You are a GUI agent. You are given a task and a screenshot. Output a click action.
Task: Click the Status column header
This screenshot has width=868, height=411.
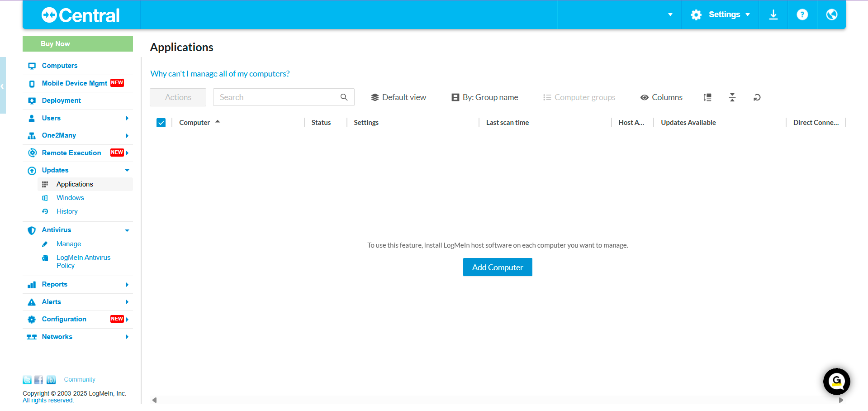[x=321, y=123]
